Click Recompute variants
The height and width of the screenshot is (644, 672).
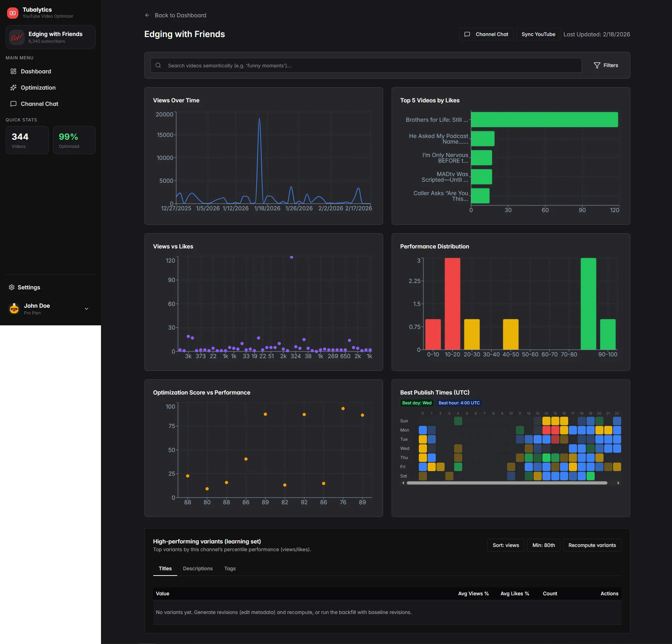click(x=592, y=545)
